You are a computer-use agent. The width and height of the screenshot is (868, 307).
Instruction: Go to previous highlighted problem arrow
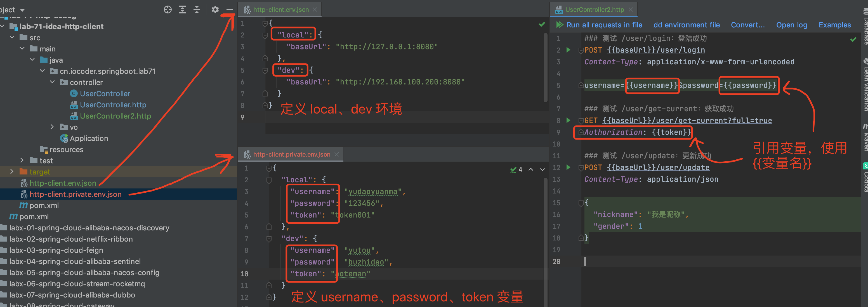click(531, 169)
